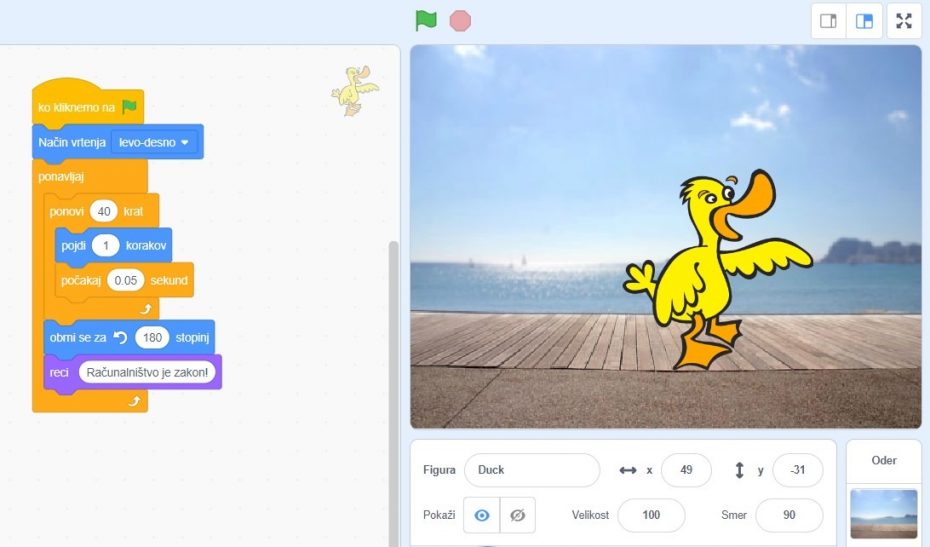Select the 'počakaj' wait block

(x=81, y=280)
